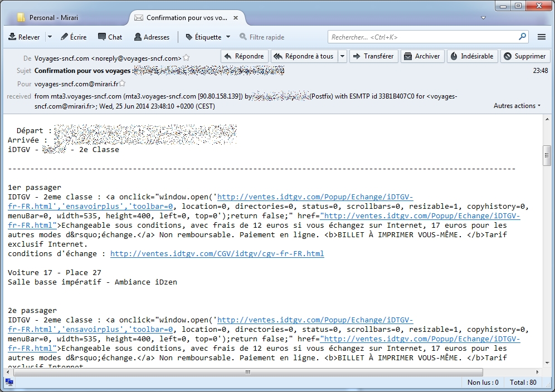Open the conditions d'échange cgv-fr-FR link
This screenshot has height=392, width=555.
217,253
